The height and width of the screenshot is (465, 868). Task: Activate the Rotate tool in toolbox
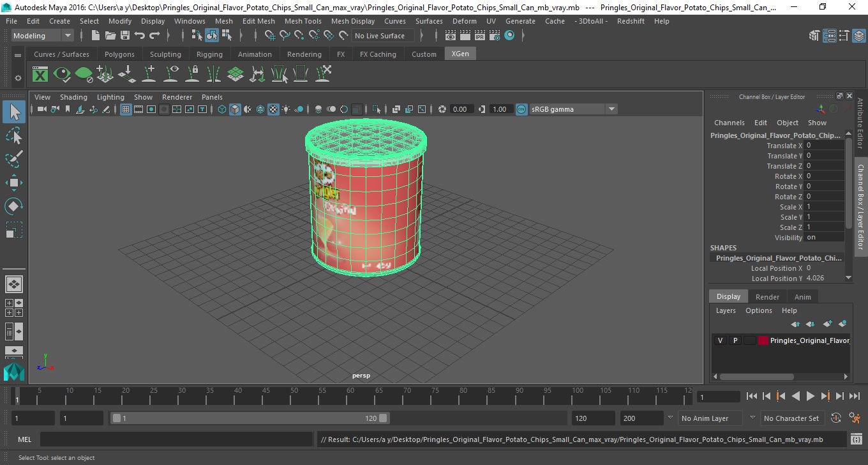14,206
